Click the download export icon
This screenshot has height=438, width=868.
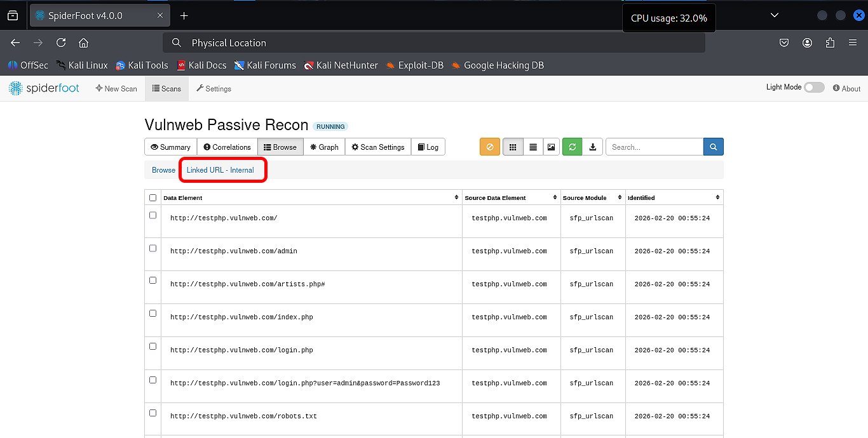click(x=592, y=147)
